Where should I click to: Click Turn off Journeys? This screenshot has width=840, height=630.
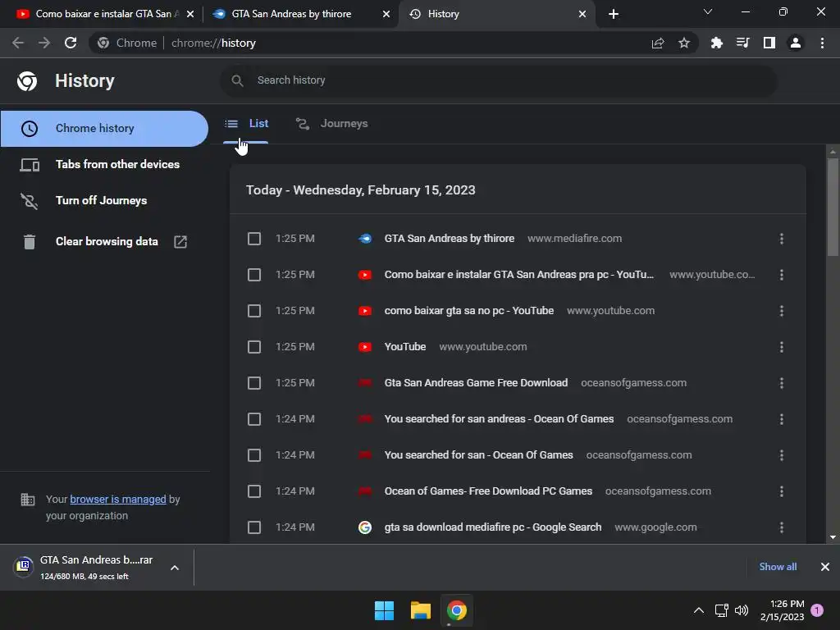pos(104,200)
